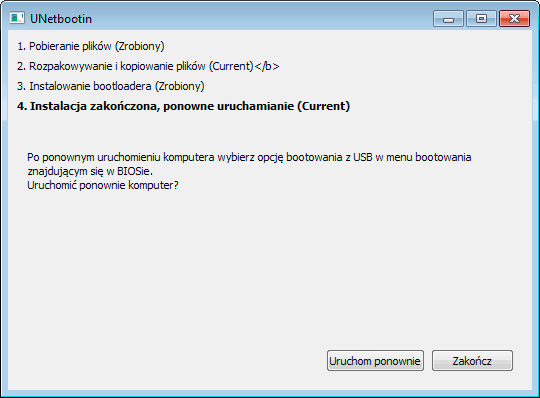Click the (Zrobiony) status after Pobieranie plików

140,46
